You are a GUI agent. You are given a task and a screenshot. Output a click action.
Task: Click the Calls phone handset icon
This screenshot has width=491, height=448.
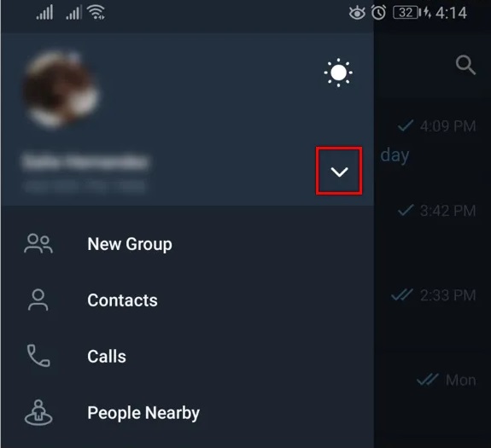point(38,356)
